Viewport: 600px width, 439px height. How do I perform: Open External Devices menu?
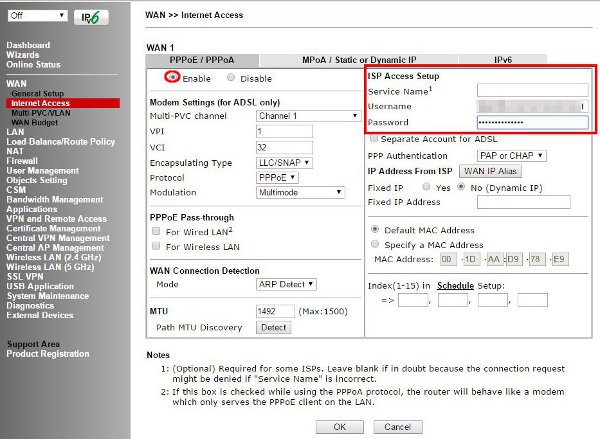pos(40,315)
